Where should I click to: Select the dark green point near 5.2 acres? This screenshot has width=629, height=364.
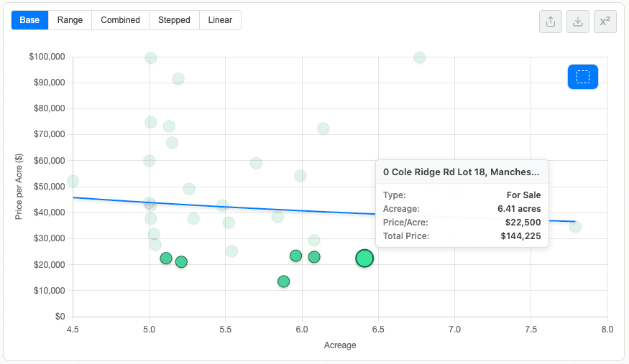[181, 262]
